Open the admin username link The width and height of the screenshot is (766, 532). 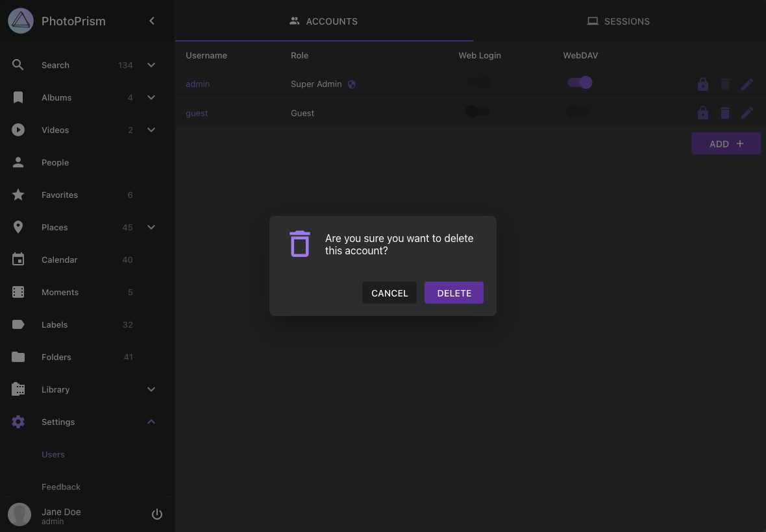pos(197,84)
